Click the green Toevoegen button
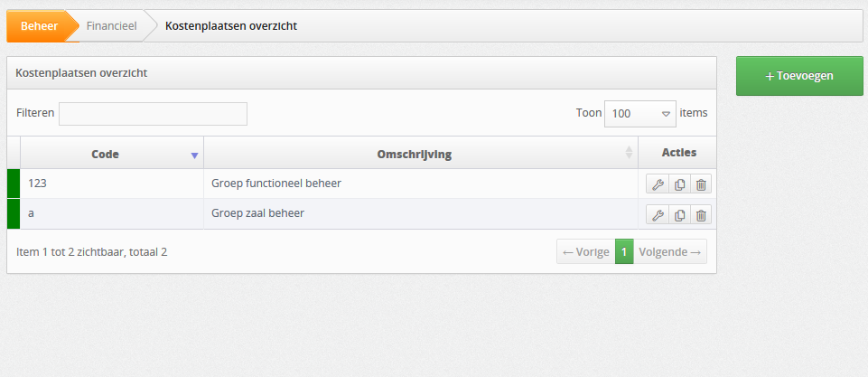The width and height of the screenshot is (868, 377). pos(799,76)
